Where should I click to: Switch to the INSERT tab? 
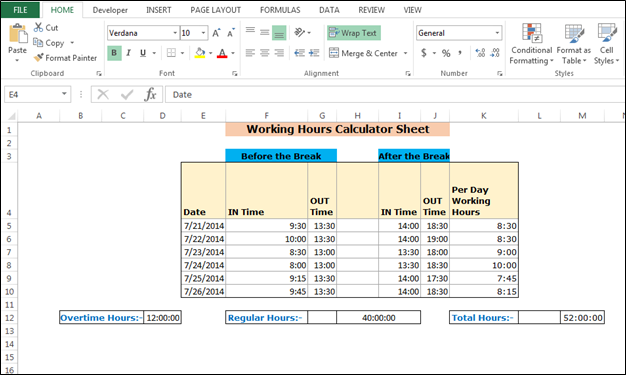[x=158, y=10]
